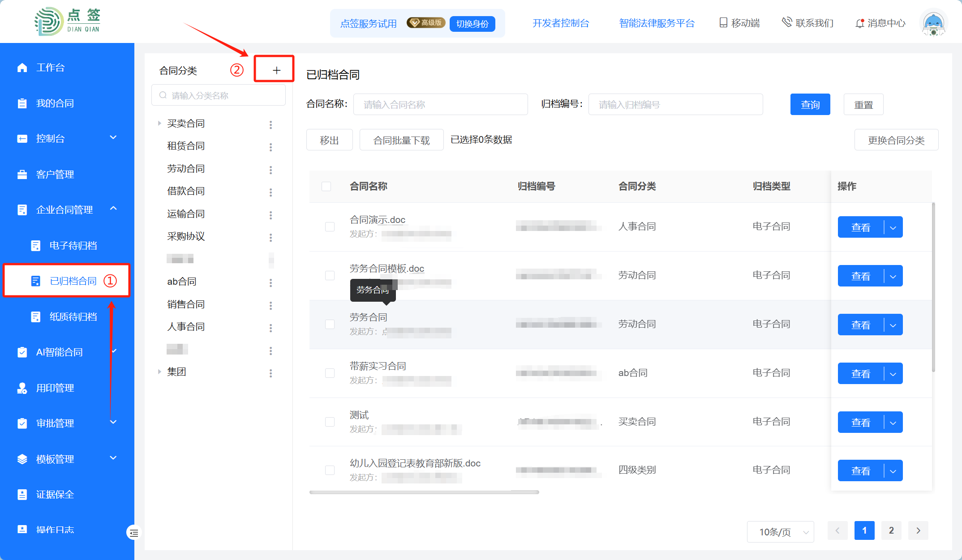Open more options for 买卖合同 category
Image resolution: width=962 pixels, height=560 pixels.
coord(271,125)
